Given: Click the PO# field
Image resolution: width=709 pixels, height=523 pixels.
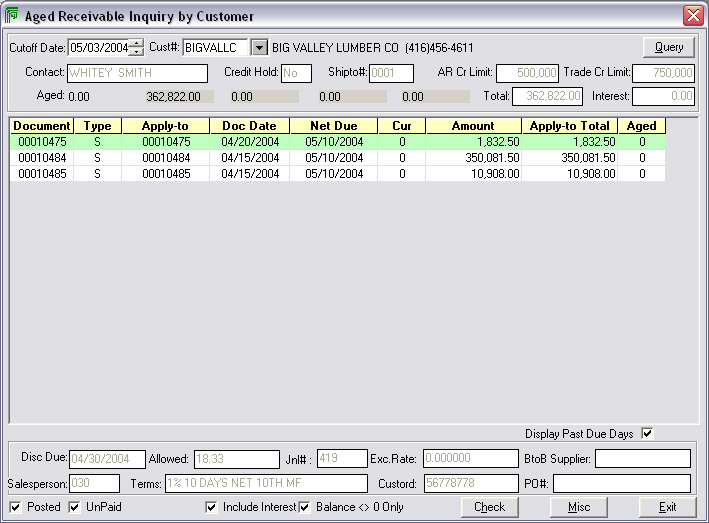Looking at the screenshot, I should (622, 483).
